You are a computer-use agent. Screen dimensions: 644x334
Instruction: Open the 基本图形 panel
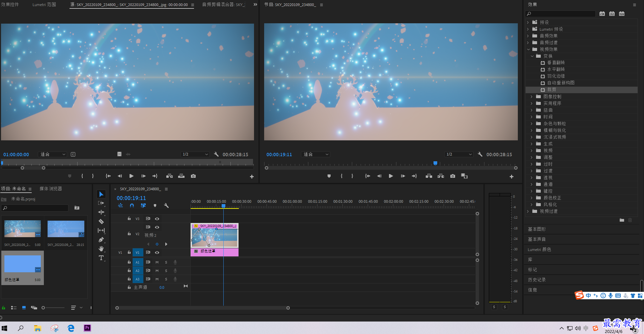tap(537, 229)
